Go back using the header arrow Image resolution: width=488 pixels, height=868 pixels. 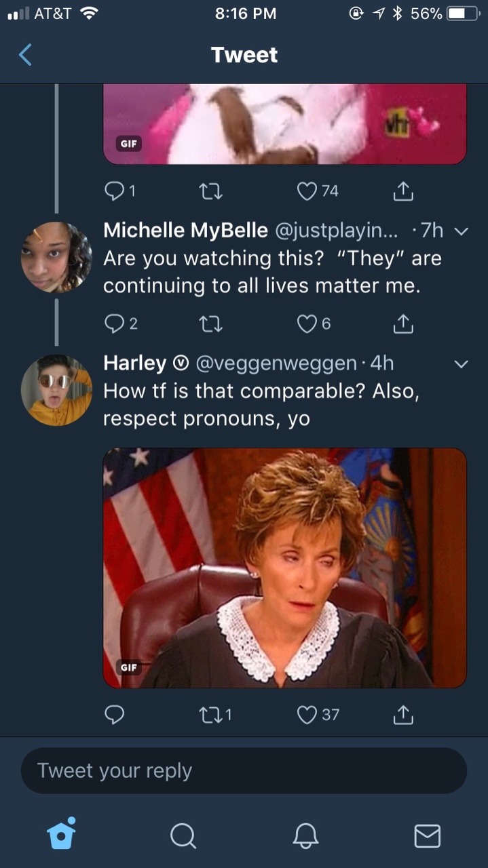tap(25, 55)
